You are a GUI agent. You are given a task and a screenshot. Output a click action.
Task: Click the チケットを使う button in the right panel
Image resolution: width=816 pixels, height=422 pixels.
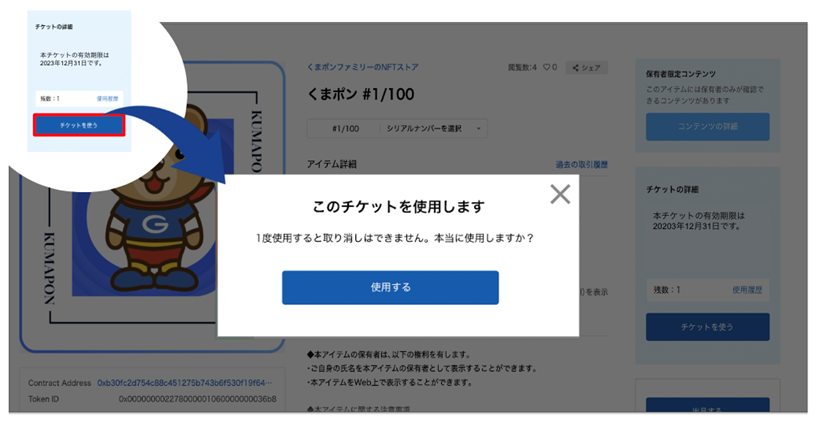[707, 327]
